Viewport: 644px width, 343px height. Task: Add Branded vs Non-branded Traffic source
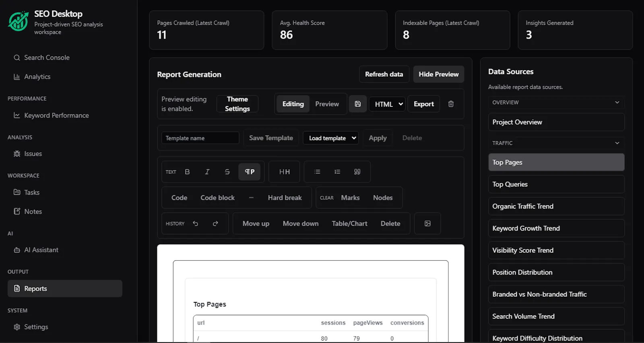556,294
